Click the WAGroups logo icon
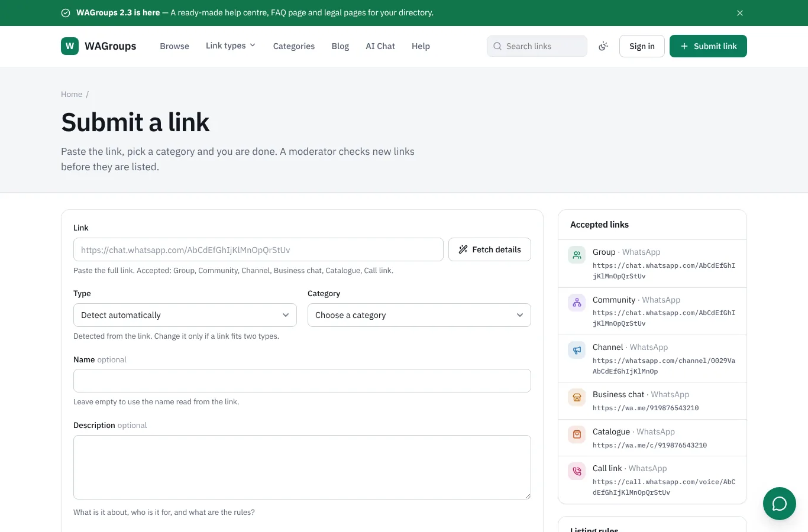The height and width of the screenshot is (532, 808). point(70,46)
